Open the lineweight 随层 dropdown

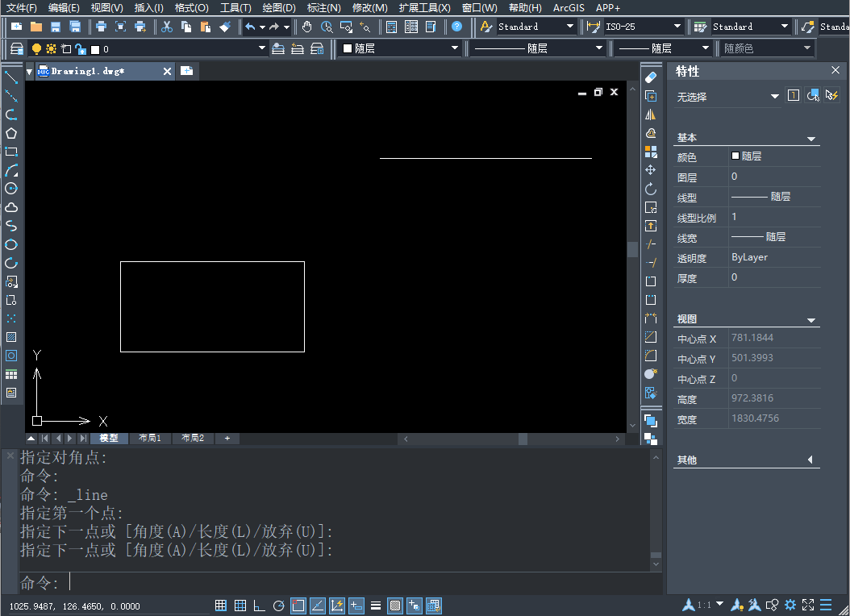662,48
